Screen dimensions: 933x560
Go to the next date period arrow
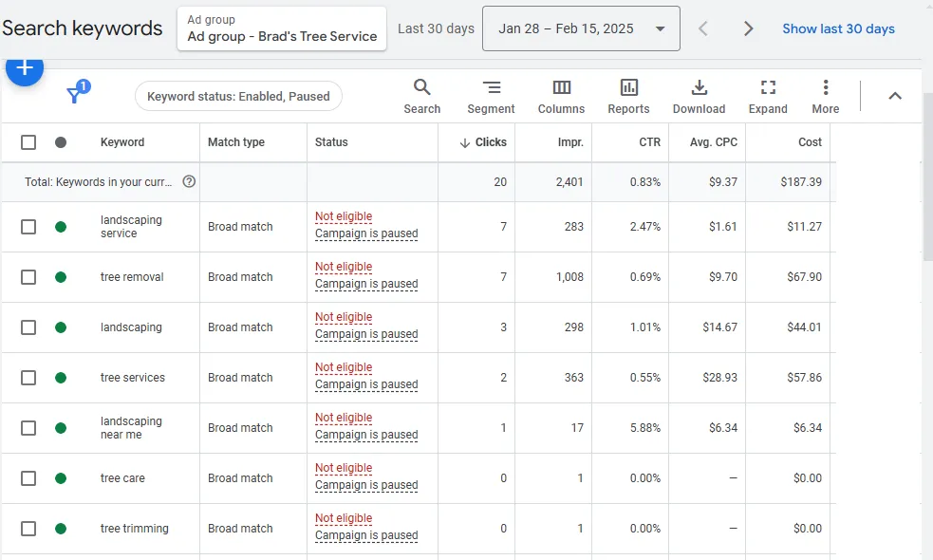click(749, 28)
